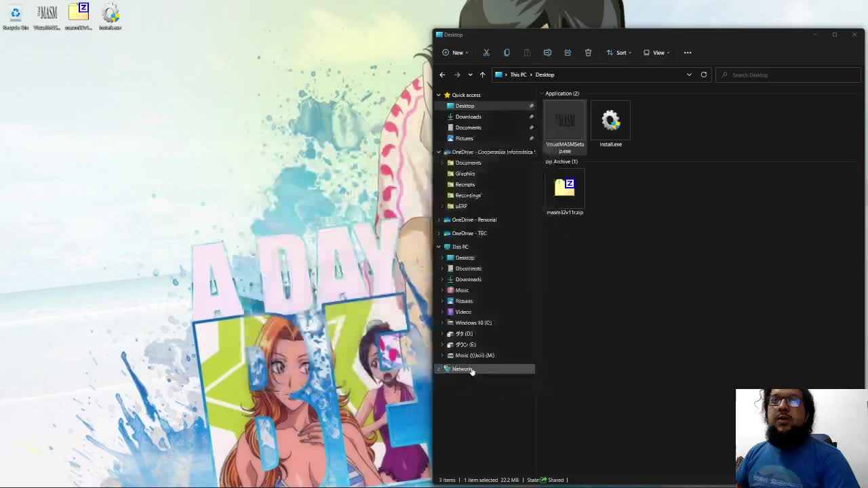Open the New dropdown menu

[455, 53]
